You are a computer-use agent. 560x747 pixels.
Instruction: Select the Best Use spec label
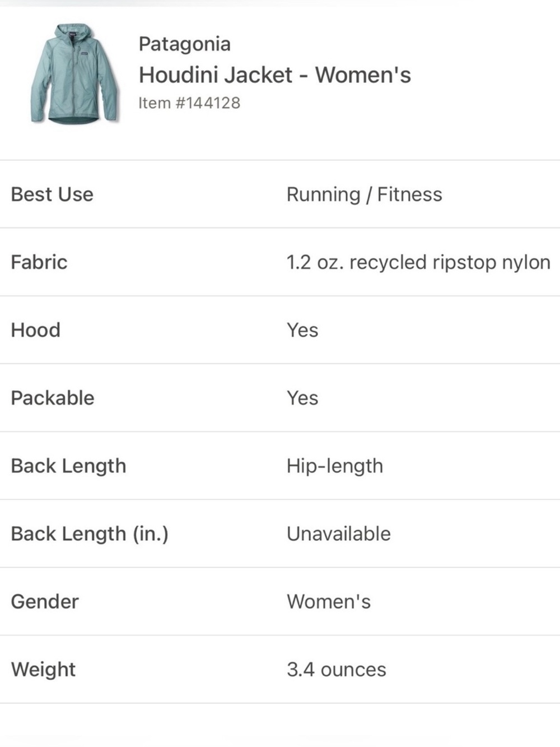click(52, 194)
